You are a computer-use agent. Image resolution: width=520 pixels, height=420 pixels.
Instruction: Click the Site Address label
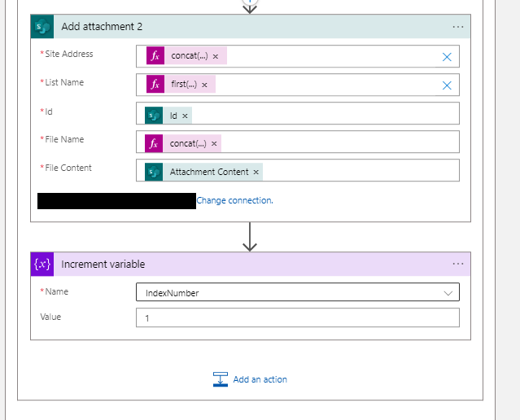[69, 54]
